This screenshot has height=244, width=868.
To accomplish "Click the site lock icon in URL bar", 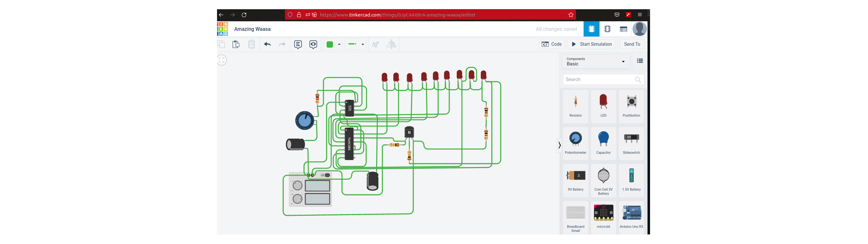I will (x=299, y=15).
